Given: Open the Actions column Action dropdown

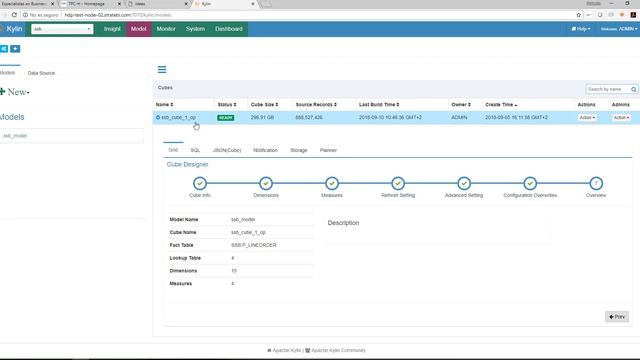Looking at the screenshot, I should pos(587,118).
